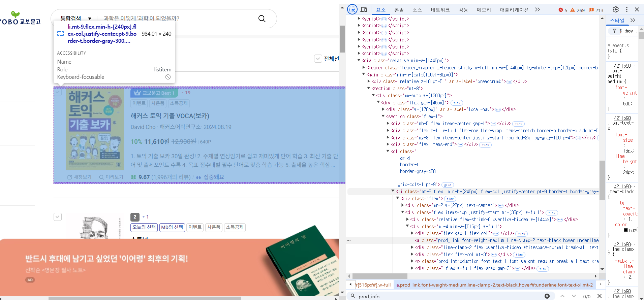Click the MD의 선택 tag on book 2
644x300 pixels.
[172, 227]
